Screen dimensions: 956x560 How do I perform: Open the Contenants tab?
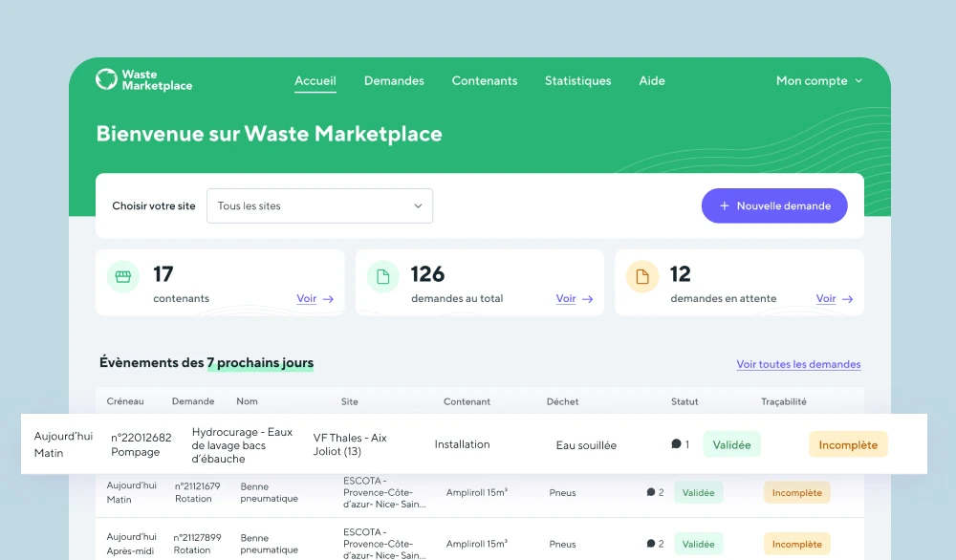[x=484, y=80]
